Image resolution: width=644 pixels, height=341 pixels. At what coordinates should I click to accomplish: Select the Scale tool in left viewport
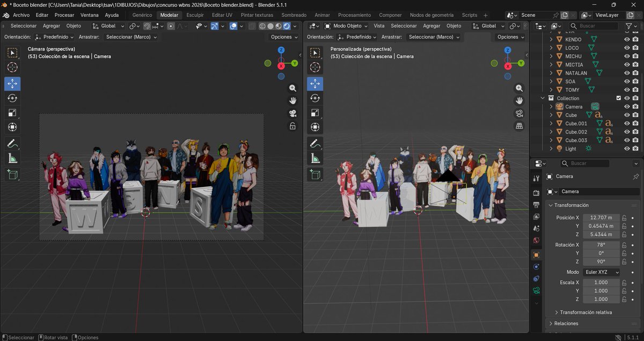pyautogui.click(x=12, y=113)
